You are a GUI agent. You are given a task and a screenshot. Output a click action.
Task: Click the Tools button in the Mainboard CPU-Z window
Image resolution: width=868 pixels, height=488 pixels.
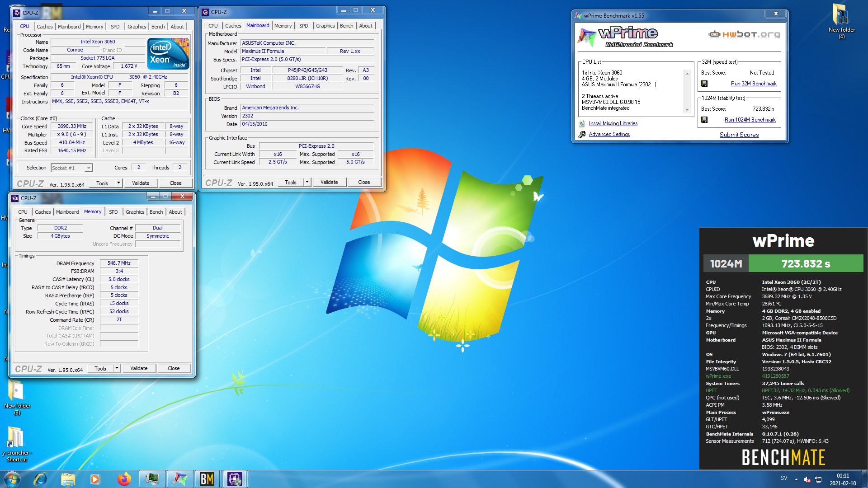coord(291,182)
